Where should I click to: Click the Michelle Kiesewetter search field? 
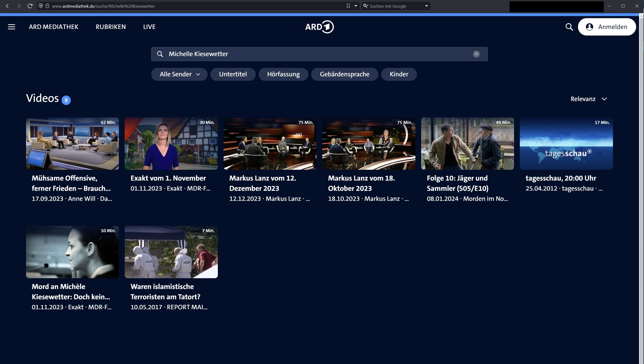319,54
